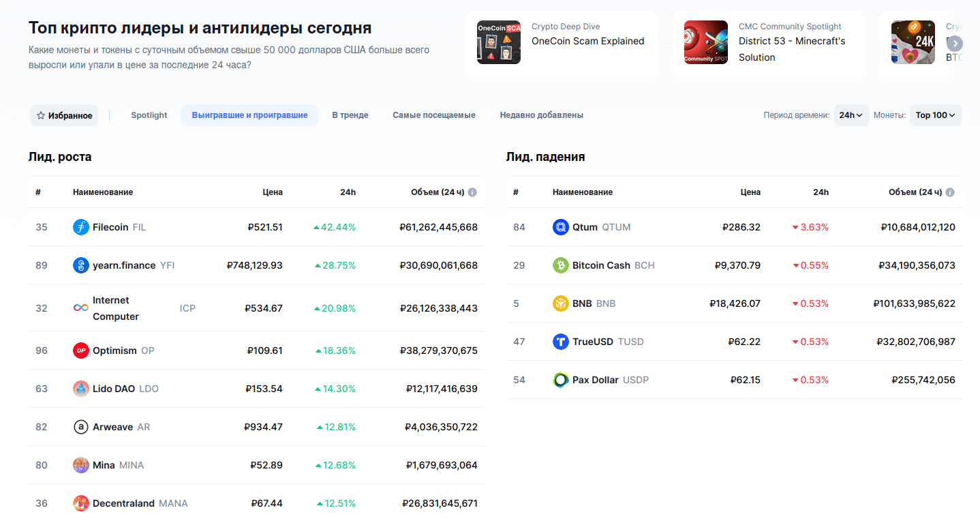The image size is (980, 521).
Task: Switch to the Spotlight tab
Action: 149,115
